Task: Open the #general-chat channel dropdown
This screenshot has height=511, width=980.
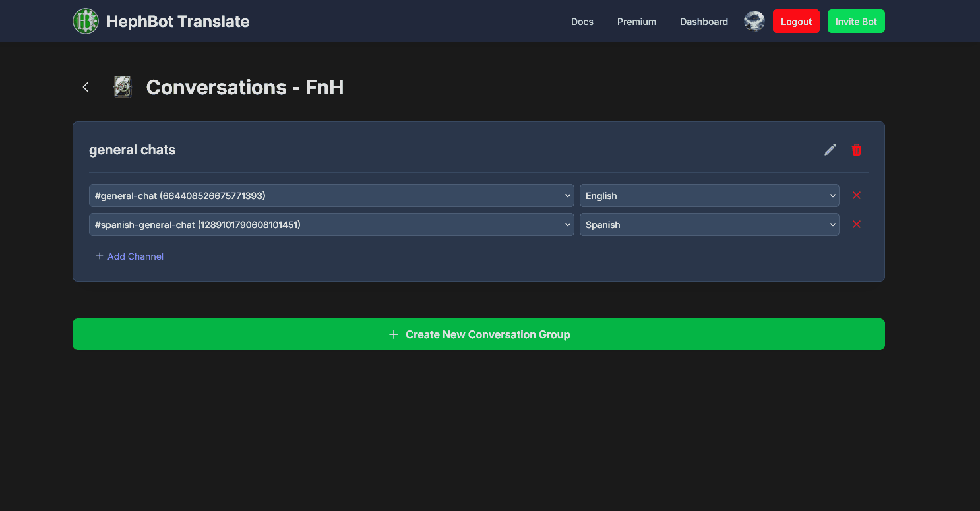Action: (331, 196)
